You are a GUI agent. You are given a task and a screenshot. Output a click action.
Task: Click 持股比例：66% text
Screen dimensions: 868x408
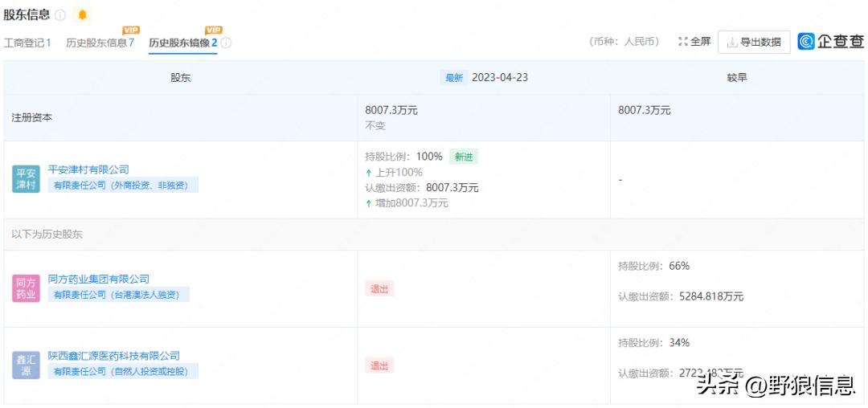point(653,266)
